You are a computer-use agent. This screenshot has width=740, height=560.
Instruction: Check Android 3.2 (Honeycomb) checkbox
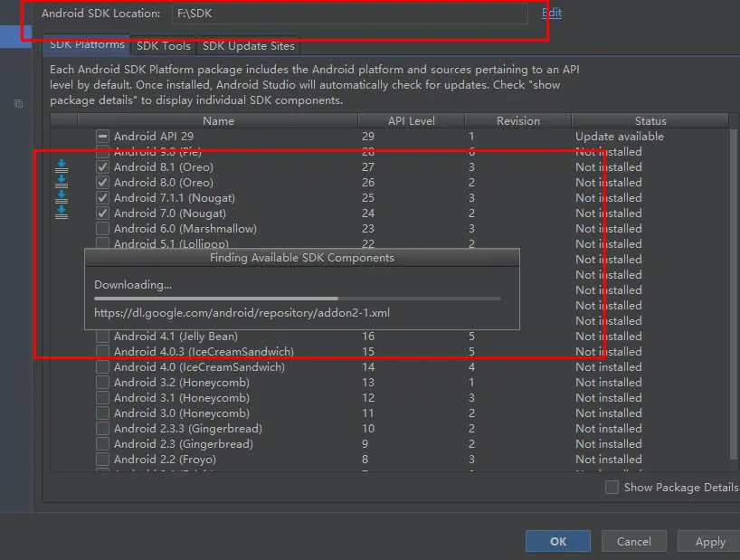(x=102, y=382)
